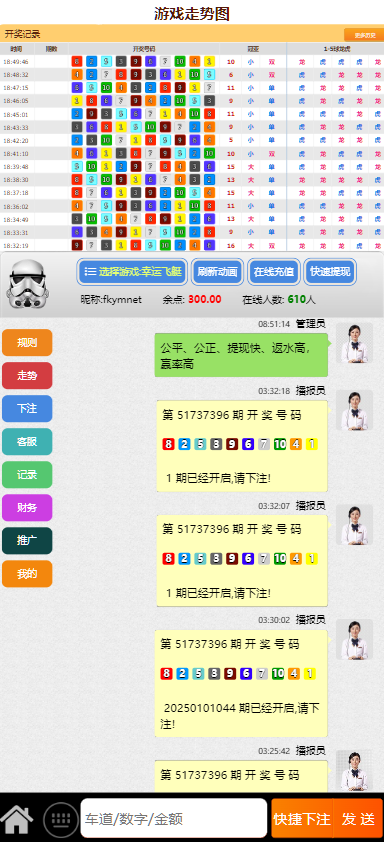Focus the 车道/数字/金额 input field

173,818
